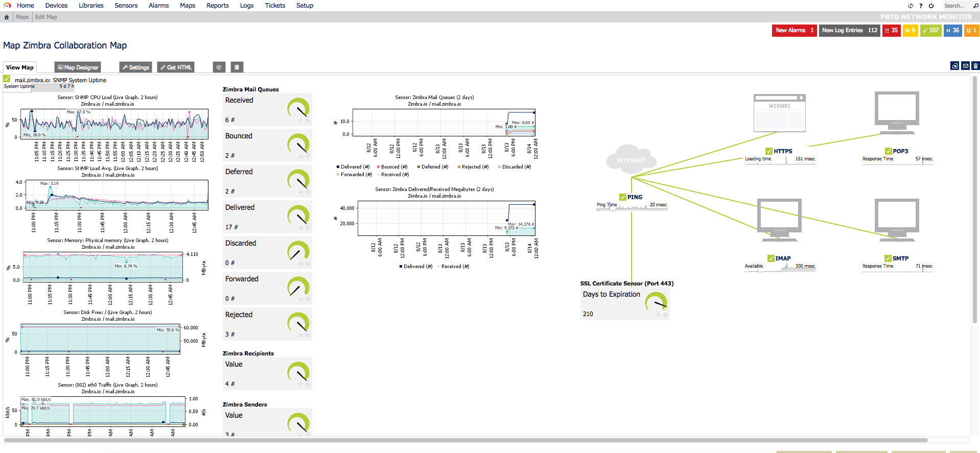Click the magnifier search icon
Image resolution: width=980 pixels, height=453 pixels.
click(x=975, y=6)
